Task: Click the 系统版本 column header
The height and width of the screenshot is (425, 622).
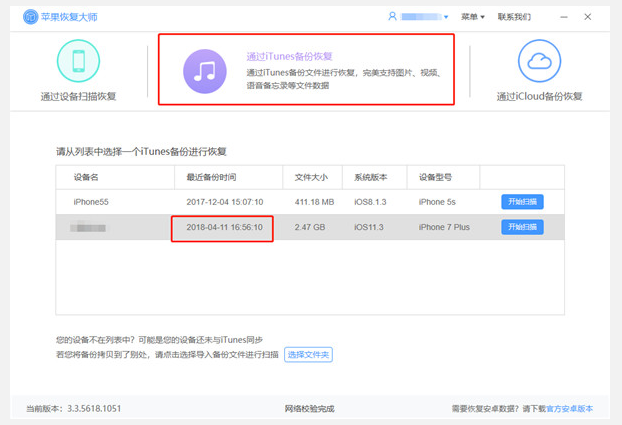Action: click(x=371, y=177)
